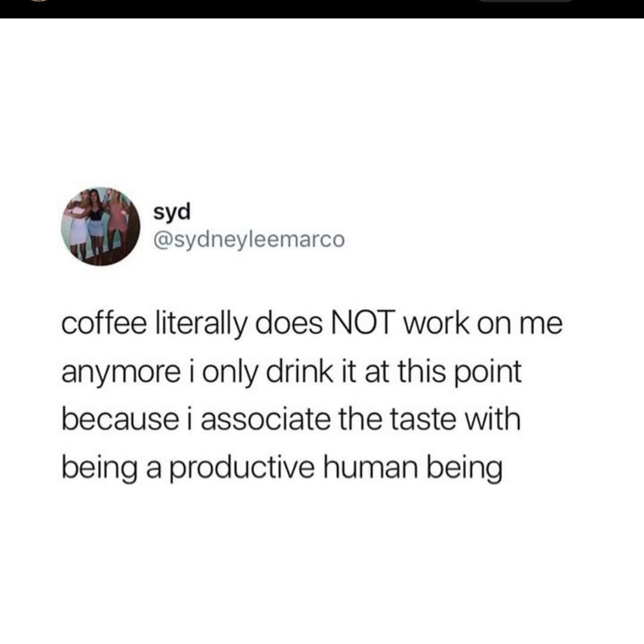Tap the partial avatar in the black top bar
Image resolution: width=644 pixels, height=644 pixels.
(38, 1)
